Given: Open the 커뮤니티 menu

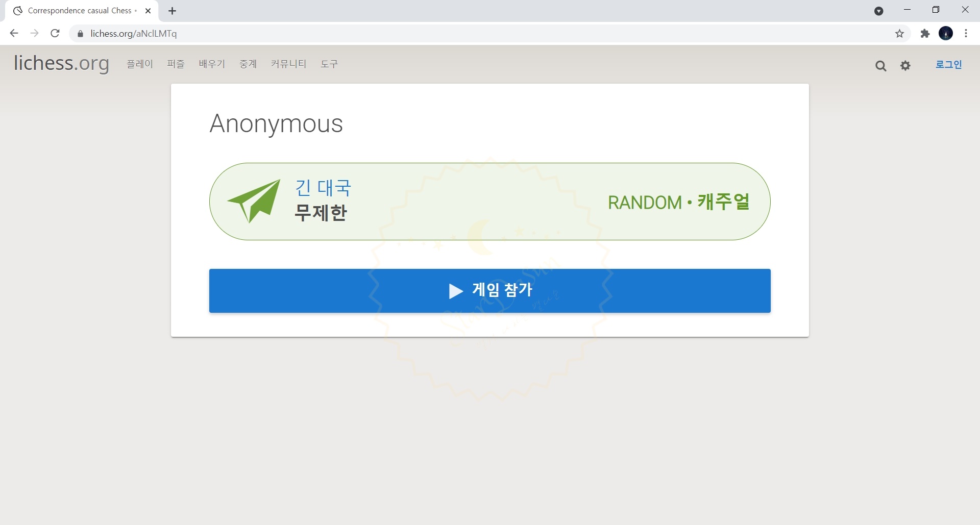Looking at the screenshot, I should [x=288, y=64].
